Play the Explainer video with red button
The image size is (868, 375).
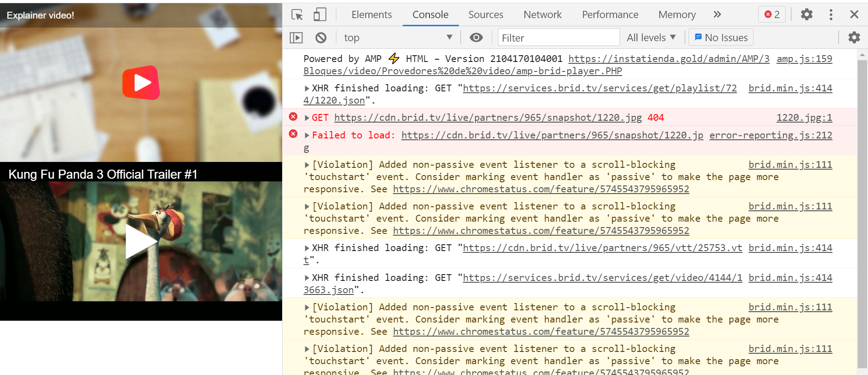141,83
